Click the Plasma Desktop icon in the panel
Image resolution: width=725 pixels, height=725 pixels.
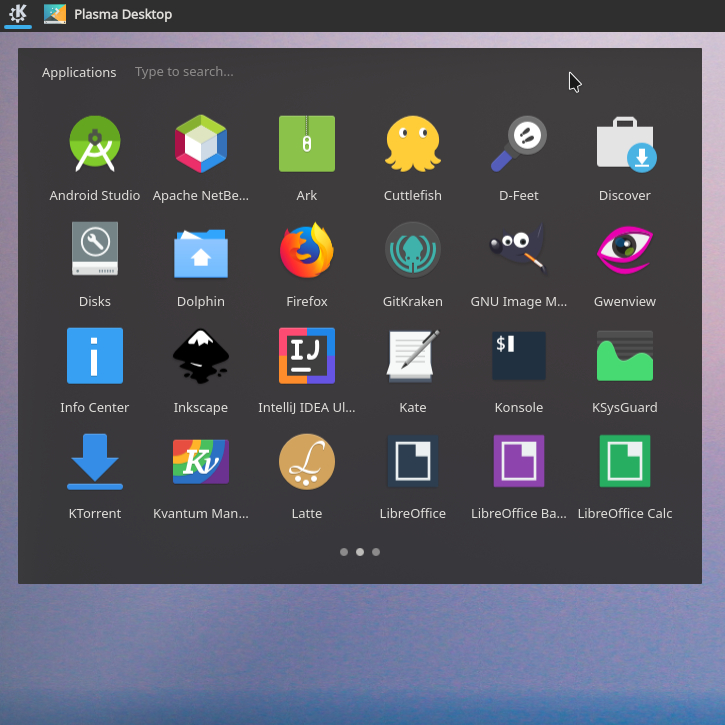55,14
